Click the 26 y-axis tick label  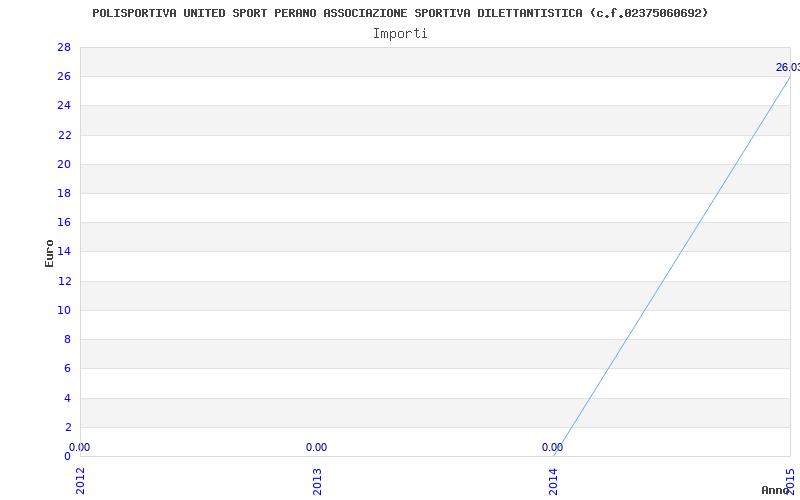coord(64,77)
